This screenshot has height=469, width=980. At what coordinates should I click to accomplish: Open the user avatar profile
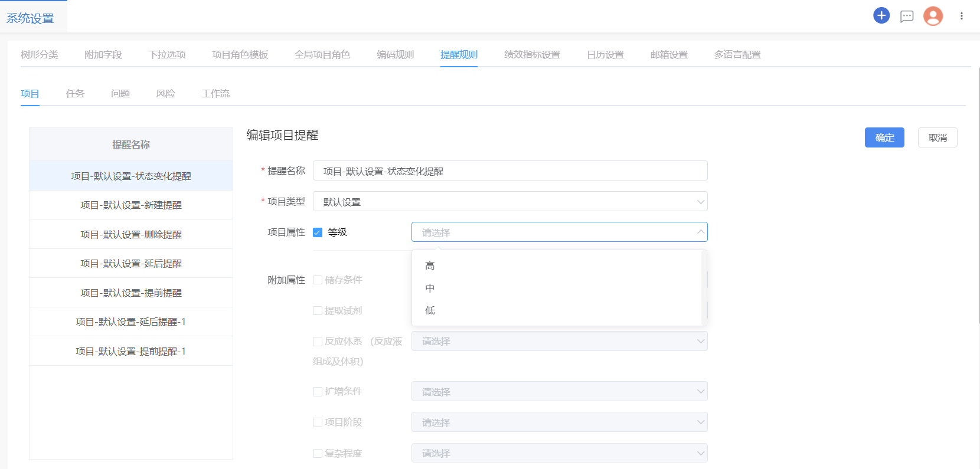(x=933, y=17)
